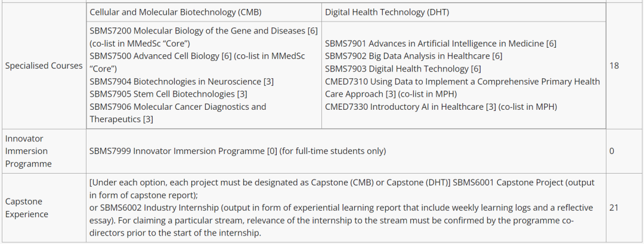644x244 pixels.
Task: Click the 18 credits cell
Action: click(x=614, y=66)
